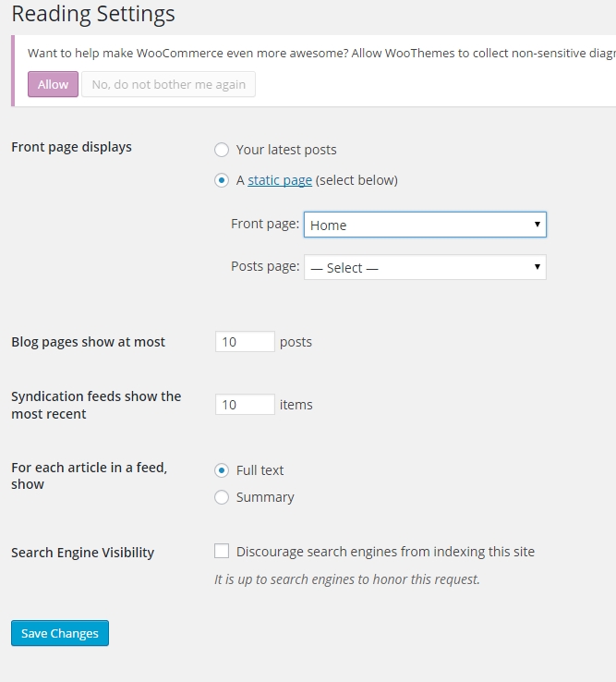Screen dimensions: 616x682
Task: Click the Syndication feeds items number field
Action: [245, 405]
